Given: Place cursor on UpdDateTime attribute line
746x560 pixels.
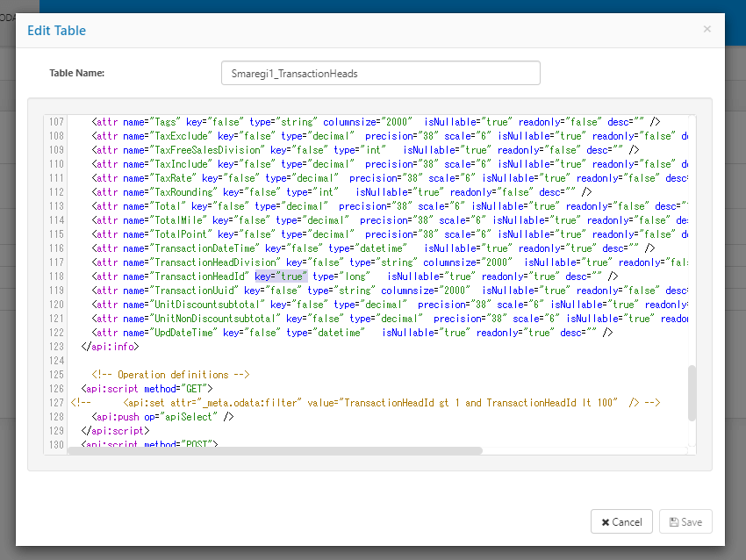Looking at the screenshot, I should pos(351,333).
